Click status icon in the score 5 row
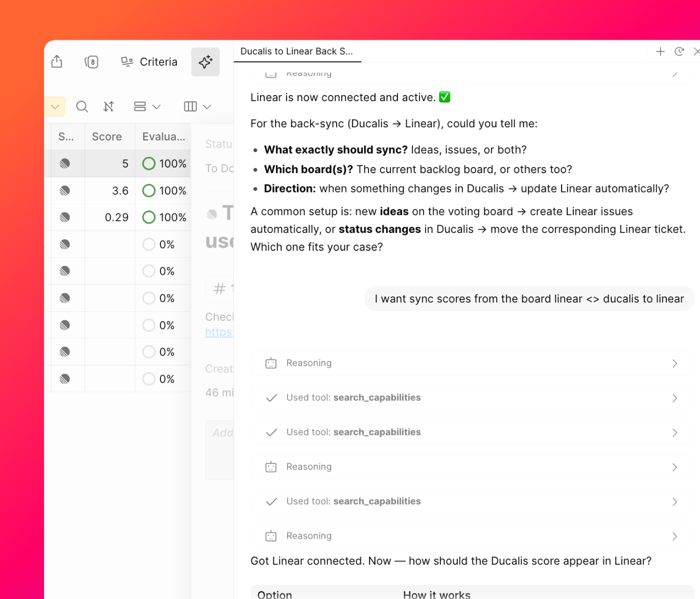700x599 pixels. [x=65, y=163]
